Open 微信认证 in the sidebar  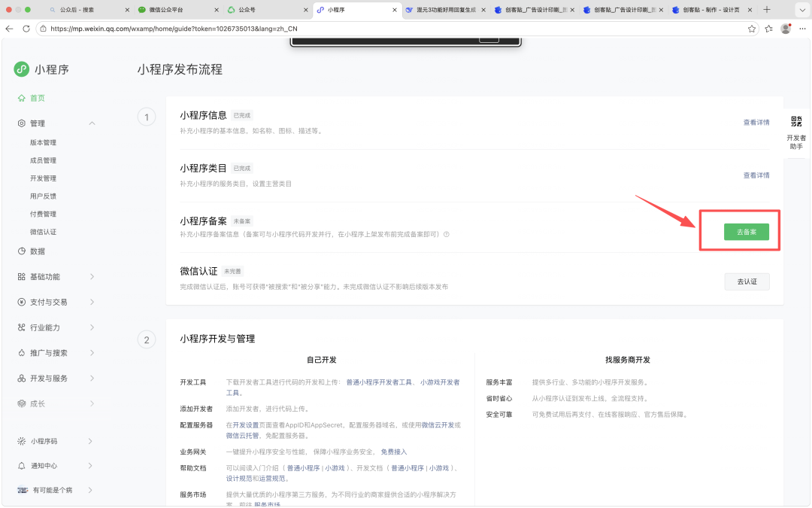[x=43, y=233]
